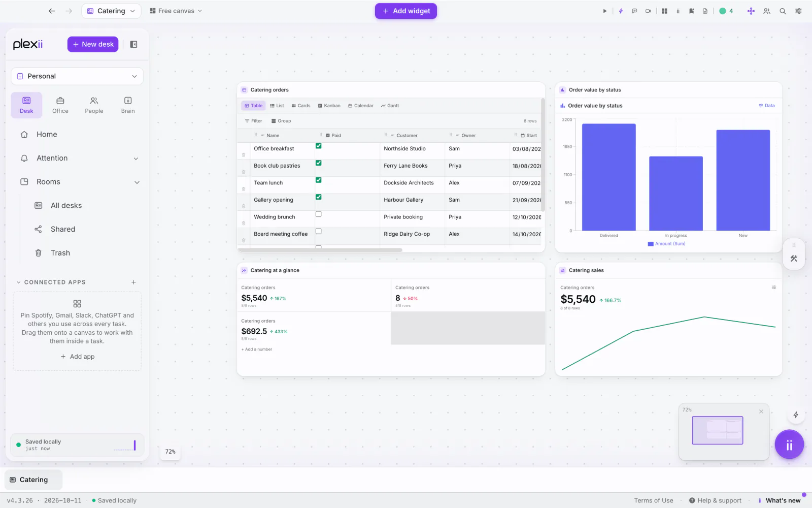The image size is (812, 508).
Task: Go back with the left arrow
Action: [x=52, y=11]
